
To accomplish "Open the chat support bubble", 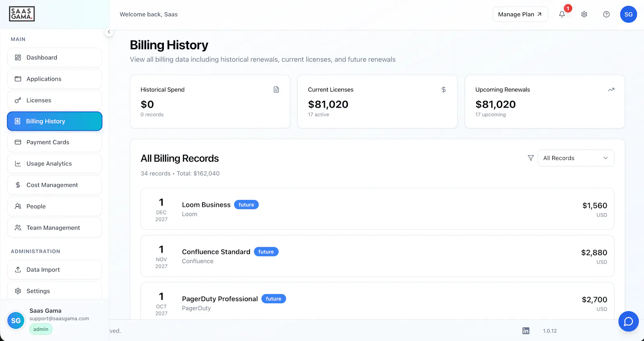I will (628, 321).
